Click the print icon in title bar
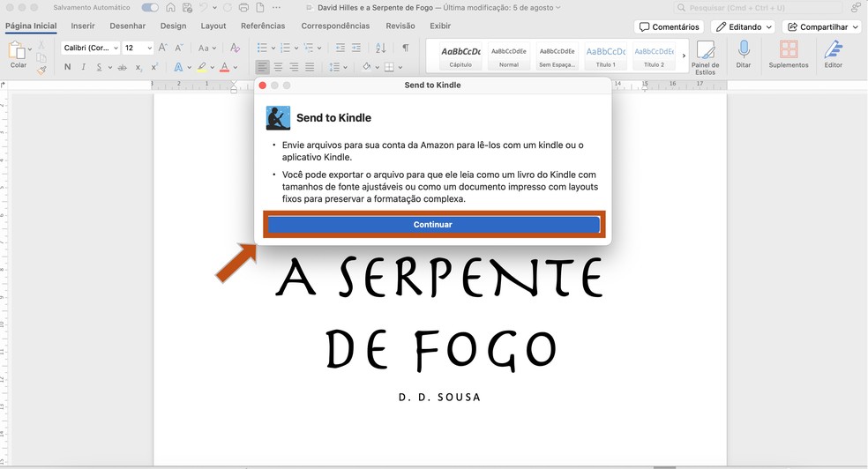Screen dimensions: 868x469 click(243, 8)
